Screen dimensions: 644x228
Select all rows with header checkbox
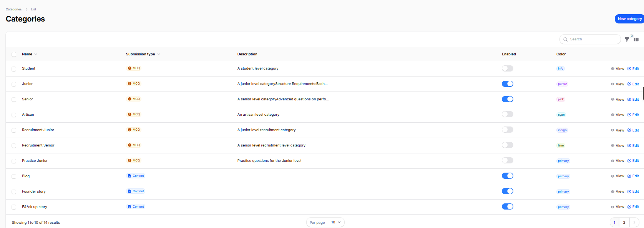[x=14, y=54]
